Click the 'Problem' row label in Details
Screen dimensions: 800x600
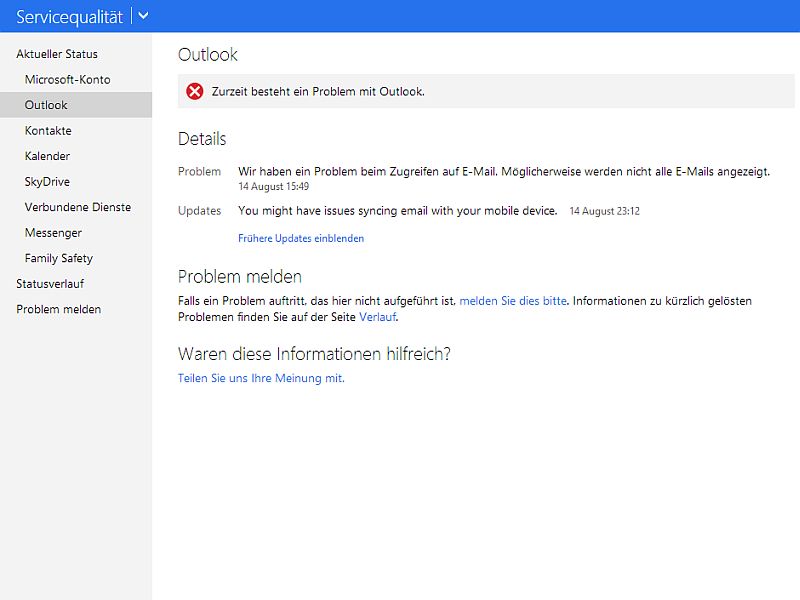coord(199,171)
